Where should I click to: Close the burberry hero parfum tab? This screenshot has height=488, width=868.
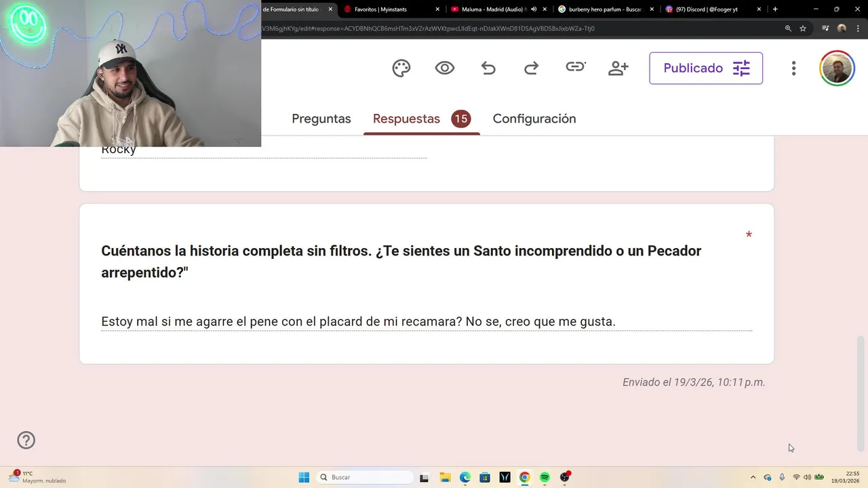[652, 9]
